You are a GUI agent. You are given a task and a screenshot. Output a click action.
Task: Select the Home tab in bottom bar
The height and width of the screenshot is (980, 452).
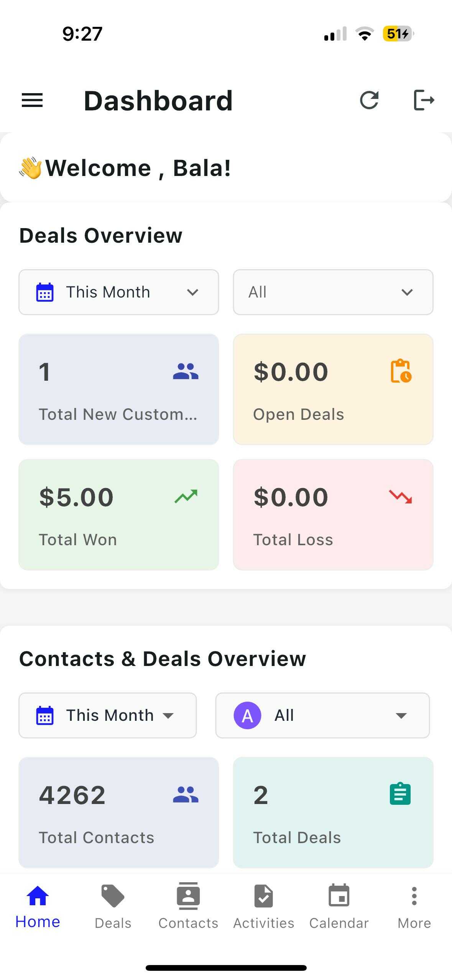point(38,906)
